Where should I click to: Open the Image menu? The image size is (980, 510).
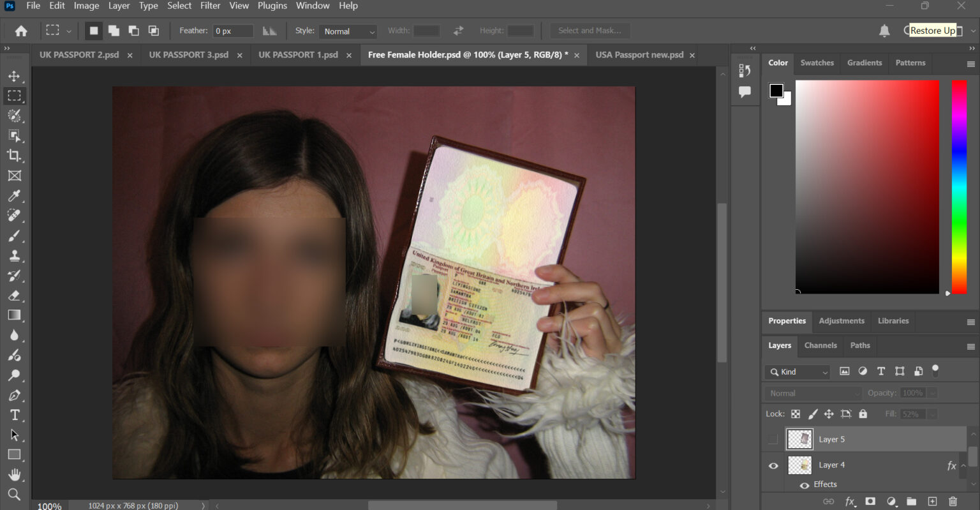click(86, 6)
